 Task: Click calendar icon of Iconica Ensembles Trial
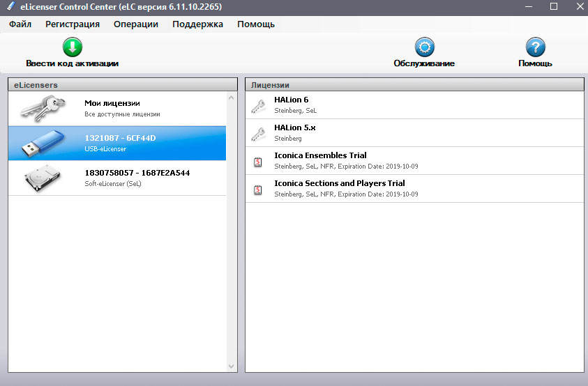258,162
